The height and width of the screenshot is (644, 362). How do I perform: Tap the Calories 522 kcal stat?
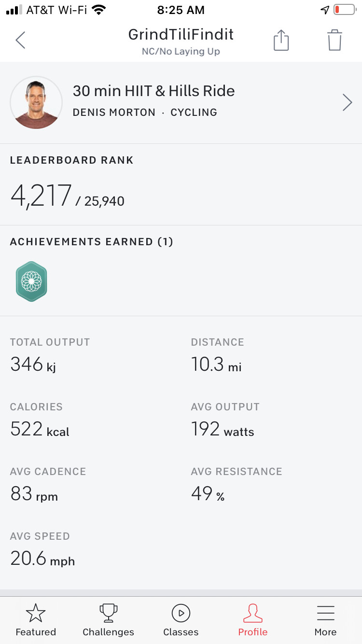pos(40,429)
